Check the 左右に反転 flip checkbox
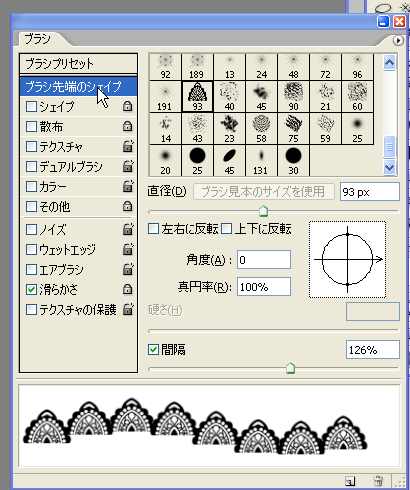 click(x=153, y=229)
